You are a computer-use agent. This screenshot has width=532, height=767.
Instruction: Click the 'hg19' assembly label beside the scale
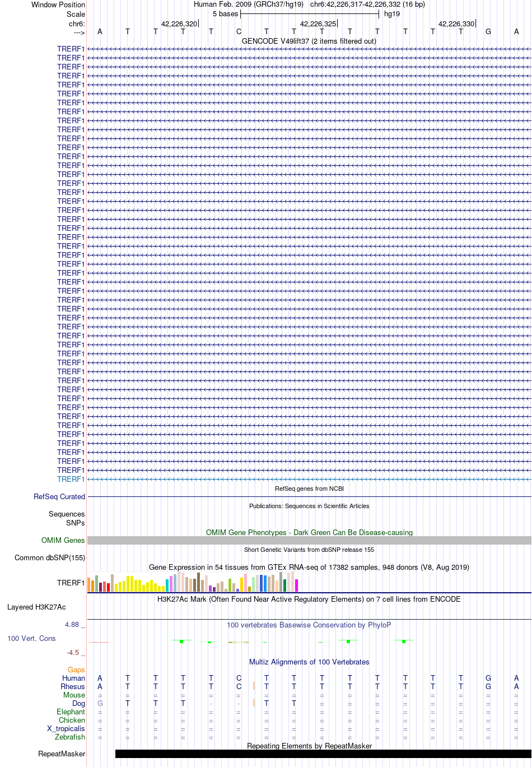coord(392,14)
